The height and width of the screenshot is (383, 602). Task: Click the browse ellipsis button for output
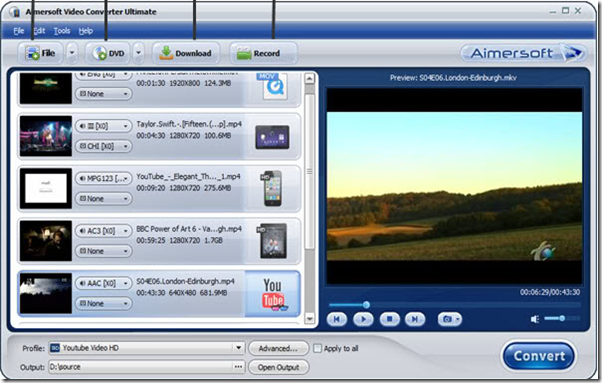coord(238,367)
